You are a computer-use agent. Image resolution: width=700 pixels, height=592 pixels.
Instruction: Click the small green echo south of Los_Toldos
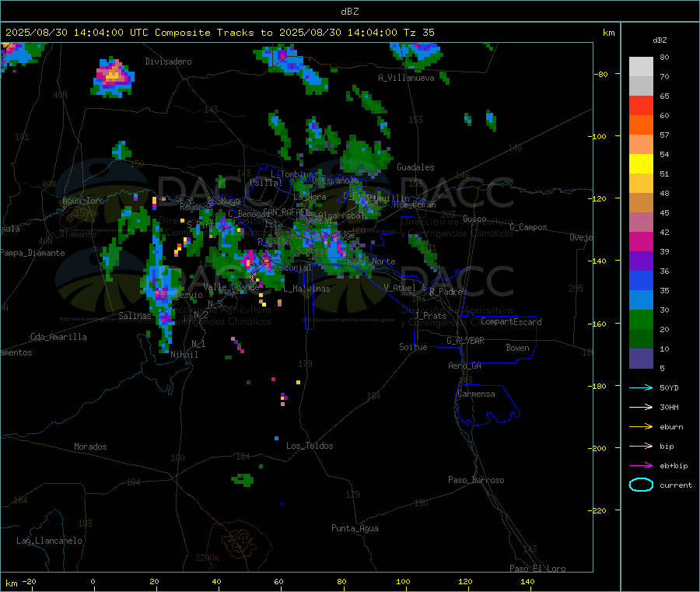point(243,481)
